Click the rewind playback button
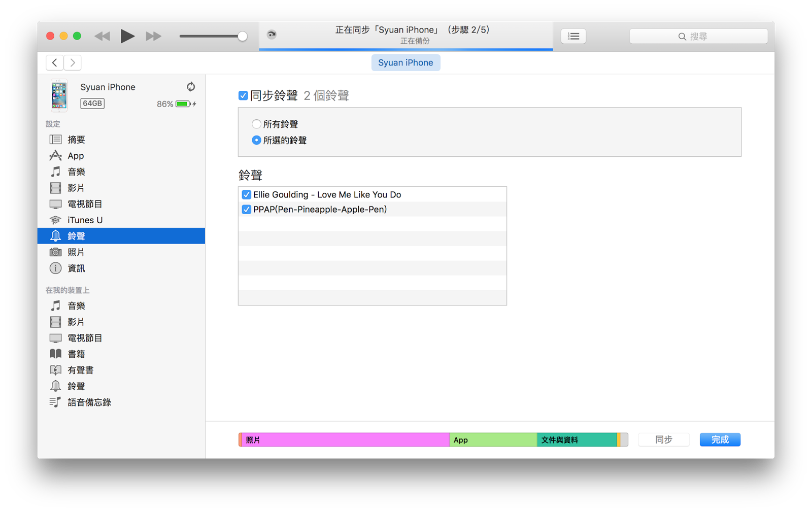The height and width of the screenshot is (512, 812). pos(102,36)
